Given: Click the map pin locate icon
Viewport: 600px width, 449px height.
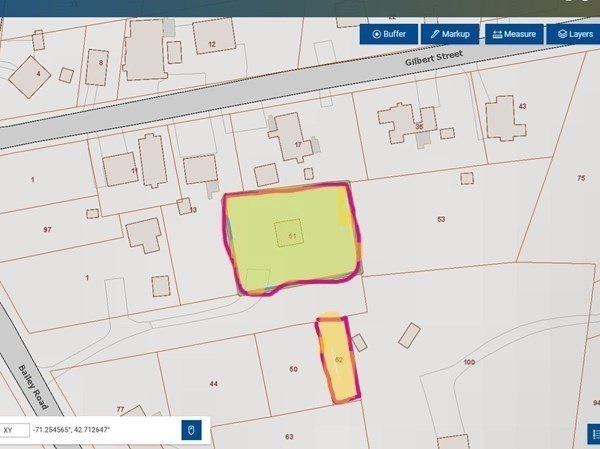Looking at the screenshot, I should pos(194,430).
